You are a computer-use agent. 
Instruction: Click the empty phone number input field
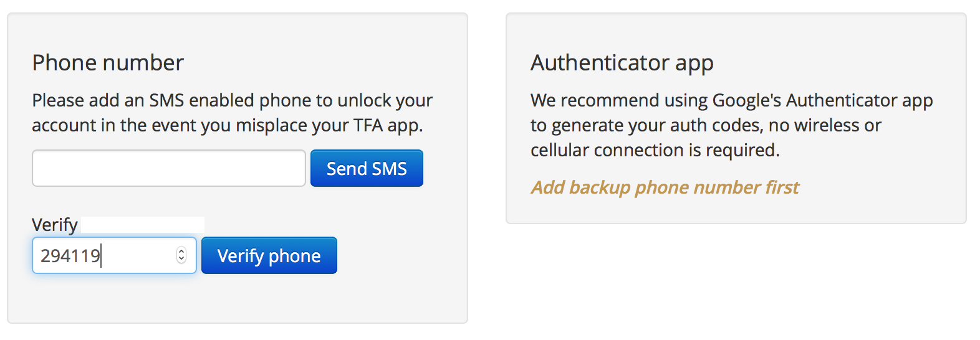coord(168,168)
